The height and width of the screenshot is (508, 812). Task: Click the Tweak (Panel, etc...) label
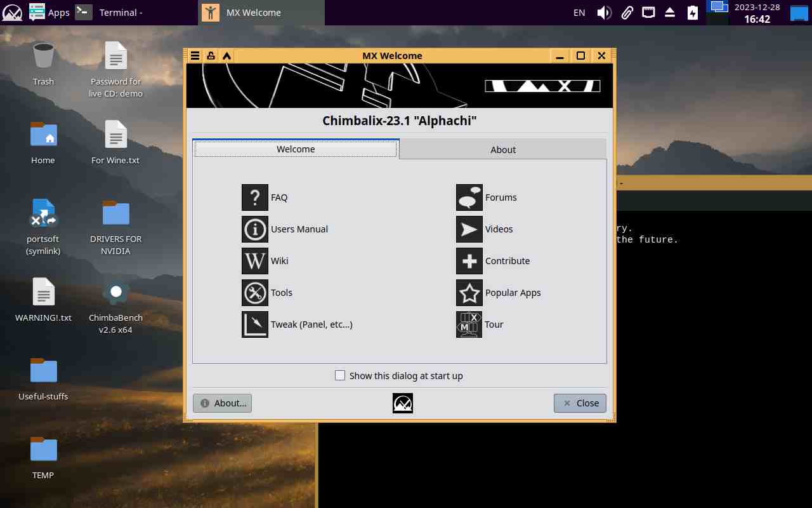point(311,324)
